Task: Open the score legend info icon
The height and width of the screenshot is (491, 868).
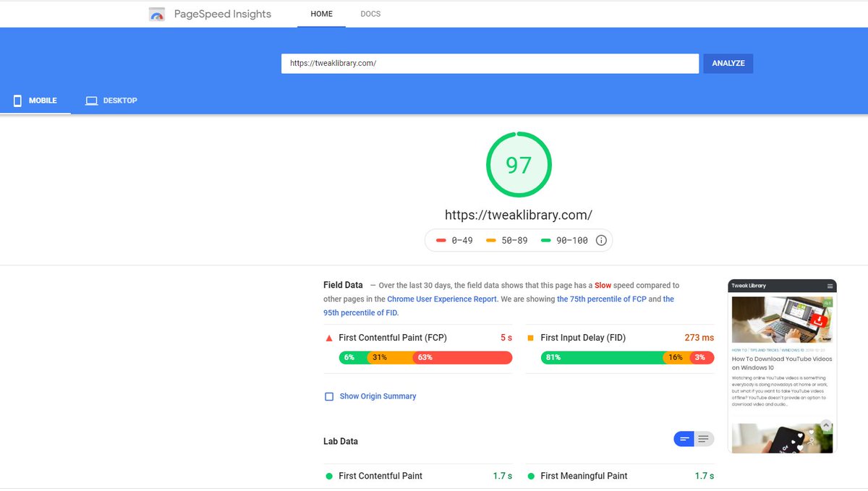Action: coord(601,239)
